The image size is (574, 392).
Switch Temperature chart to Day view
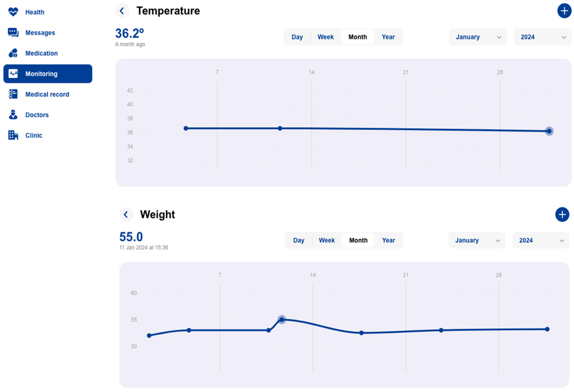click(297, 37)
